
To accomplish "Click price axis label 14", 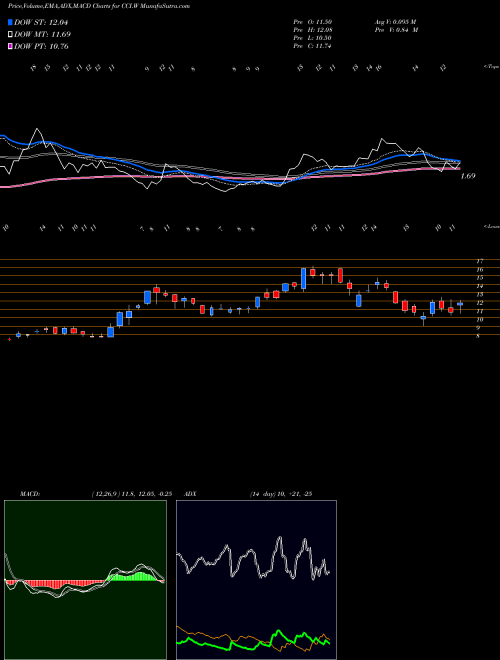I will tap(480, 286).
